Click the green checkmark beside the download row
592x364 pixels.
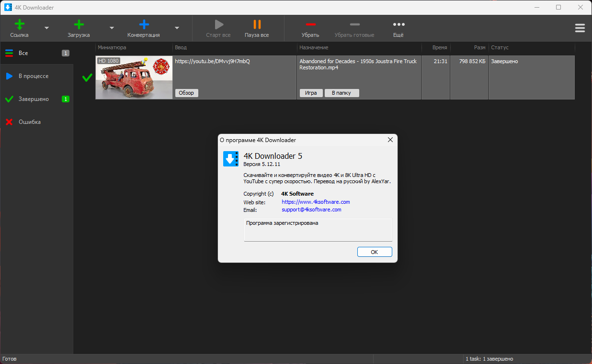[x=87, y=77]
